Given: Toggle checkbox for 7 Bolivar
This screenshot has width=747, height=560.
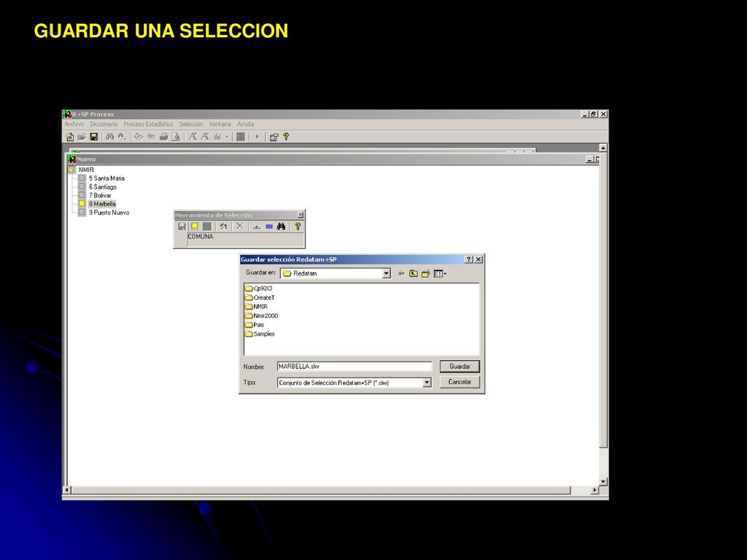Looking at the screenshot, I should coord(82,195).
